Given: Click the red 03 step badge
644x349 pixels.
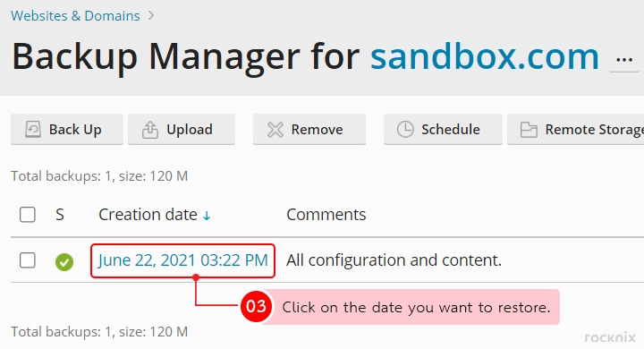Looking at the screenshot, I should click(257, 306).
